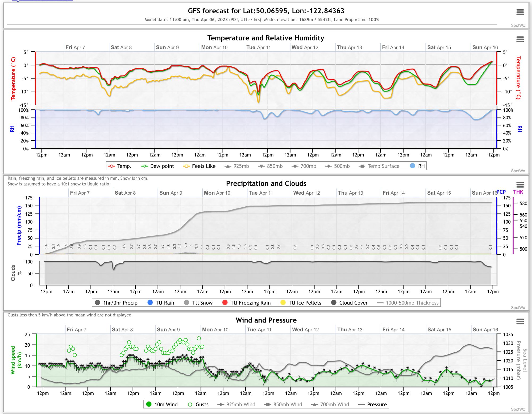Toggle the Pressure line legend item
Viewport: 532px width, 414px height.
(376, 404)
